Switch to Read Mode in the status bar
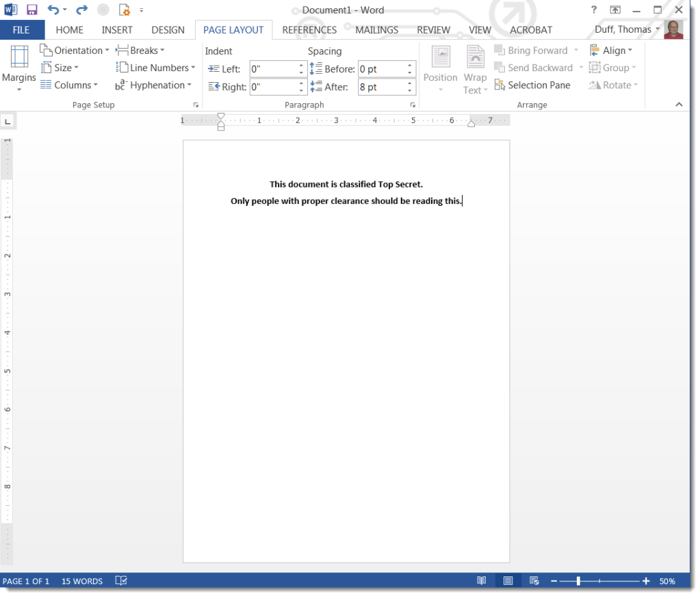This screenshot has height=597, width=700. tap(482, 581)
